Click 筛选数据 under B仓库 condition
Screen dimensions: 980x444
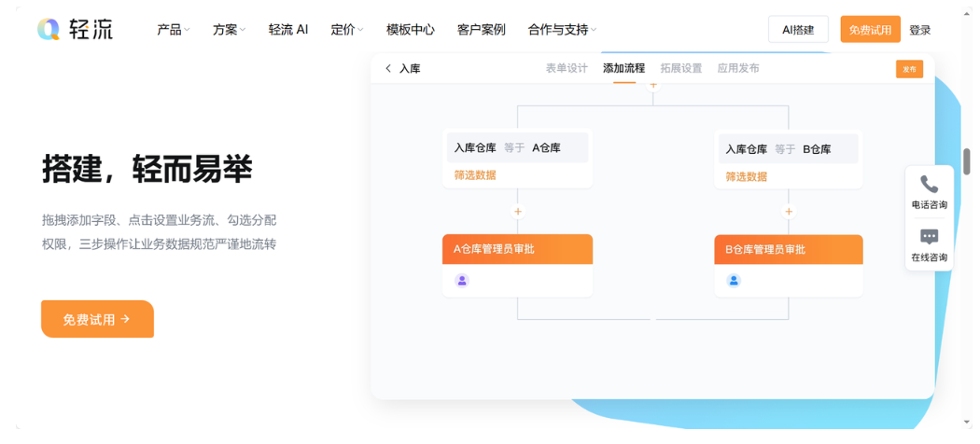point(747,176)
